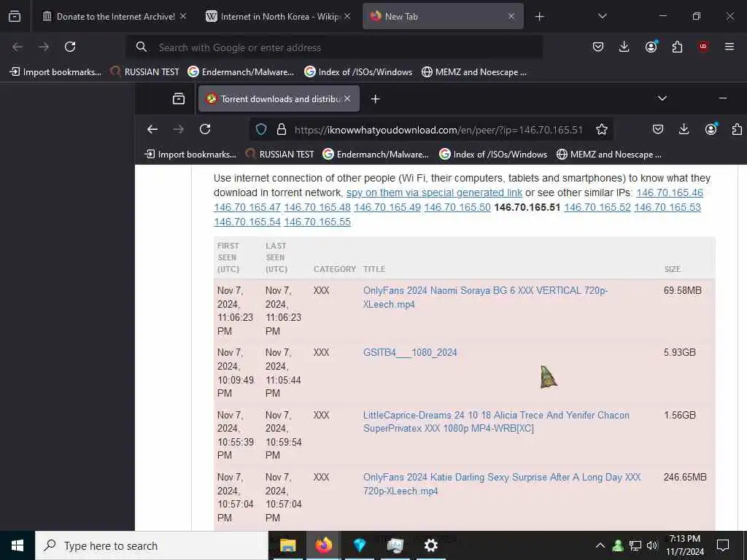Open MEMZ and Noescape bookmark in outer bar
This screenshot has width=747, height=560.
tap(474, 72)
